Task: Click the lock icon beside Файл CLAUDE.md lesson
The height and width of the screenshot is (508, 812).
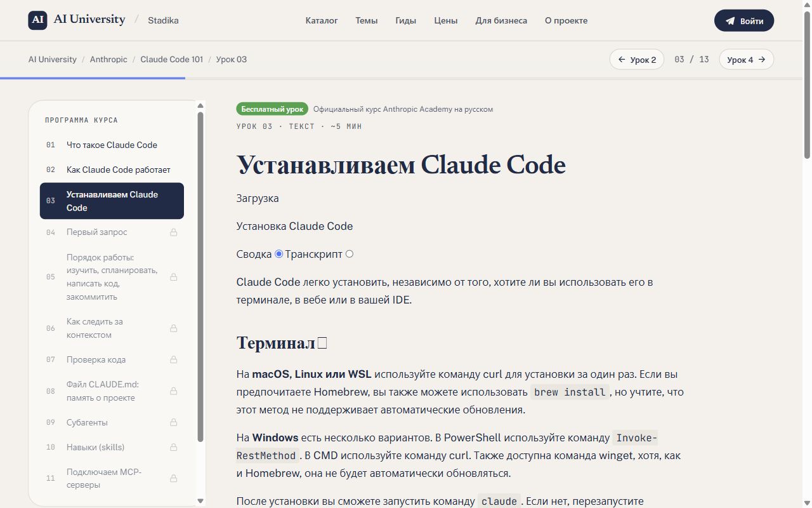Action: click(173, 391)
